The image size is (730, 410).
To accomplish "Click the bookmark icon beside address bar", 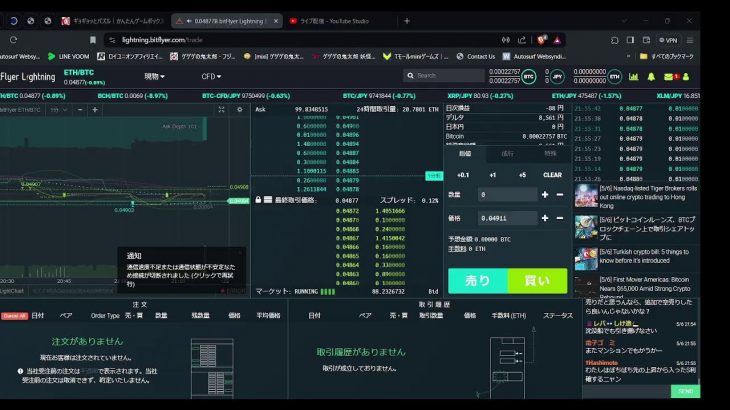I will coord(93,40).
